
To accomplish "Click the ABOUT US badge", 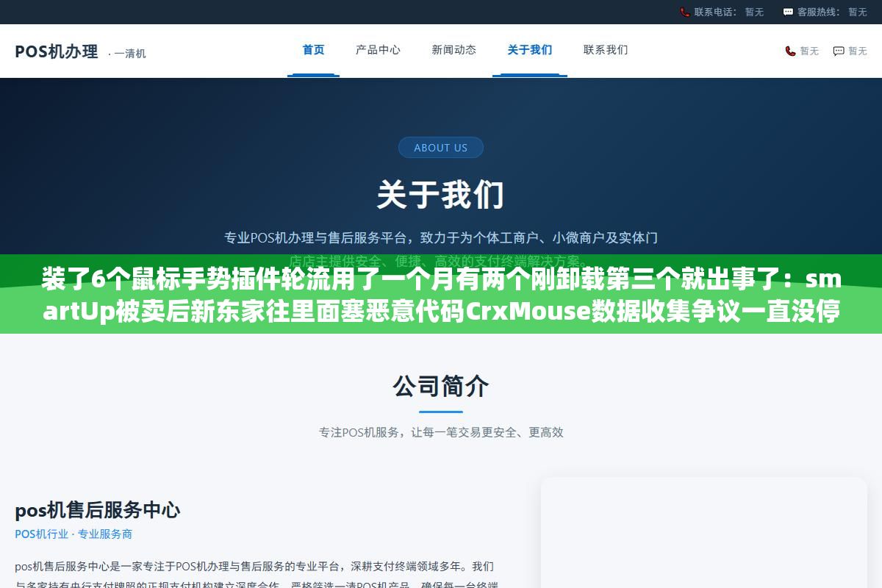I will [x=441, y=147].
